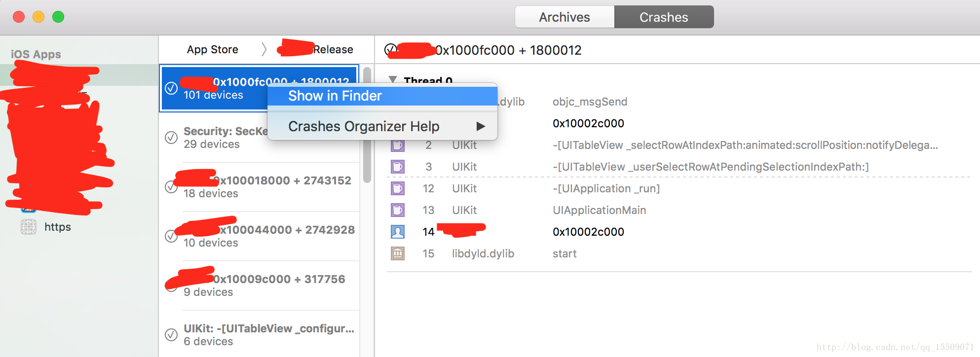
Task: Select frame 14 address 0x10002c000
Action: pyautogui.click(x=588, y=232)
